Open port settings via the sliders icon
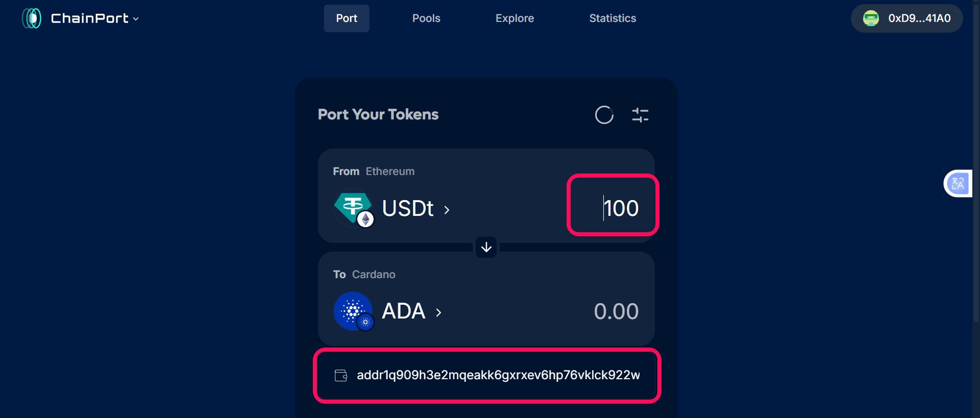 coord(641,115)
